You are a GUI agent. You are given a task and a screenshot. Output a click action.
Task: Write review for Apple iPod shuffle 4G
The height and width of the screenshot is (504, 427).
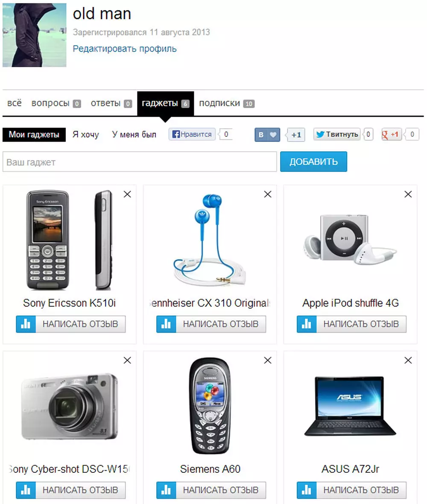pyautogui.click(x=361, y=324)
